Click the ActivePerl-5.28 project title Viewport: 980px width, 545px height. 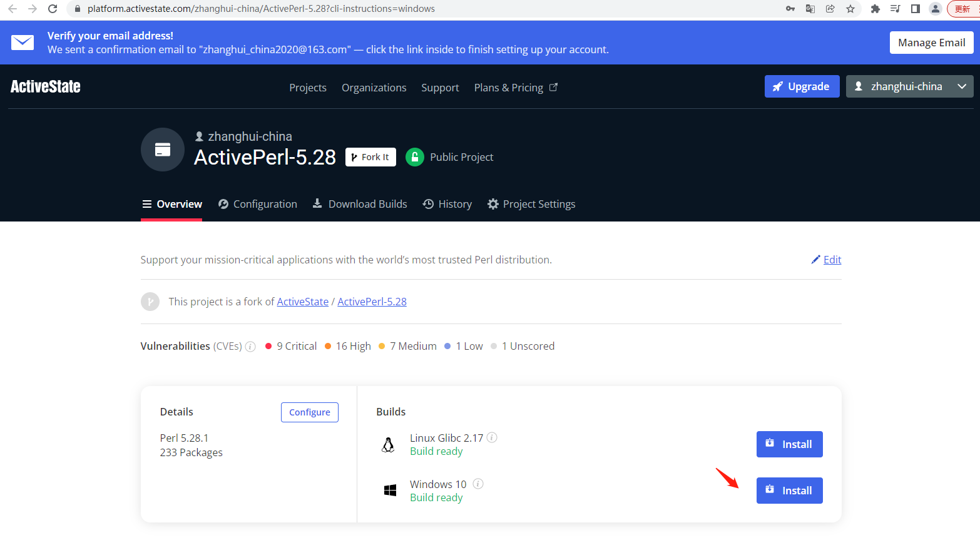pos(265,157)
